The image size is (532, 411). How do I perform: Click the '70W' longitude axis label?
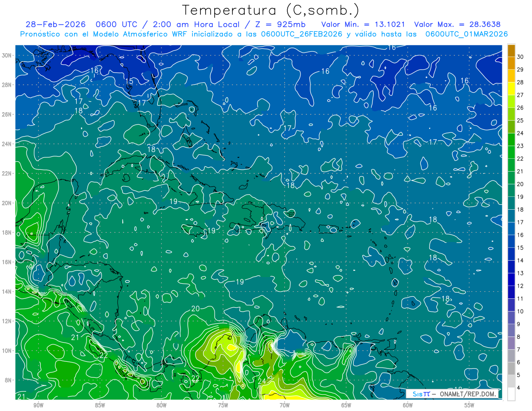click(x=285, y=405)
